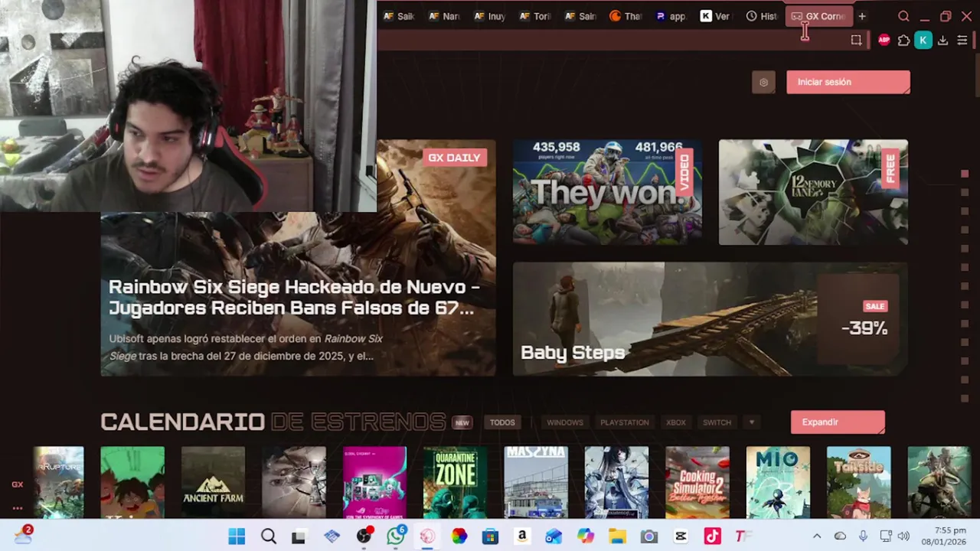Show hidden system tray icons

tap(817, 536)
